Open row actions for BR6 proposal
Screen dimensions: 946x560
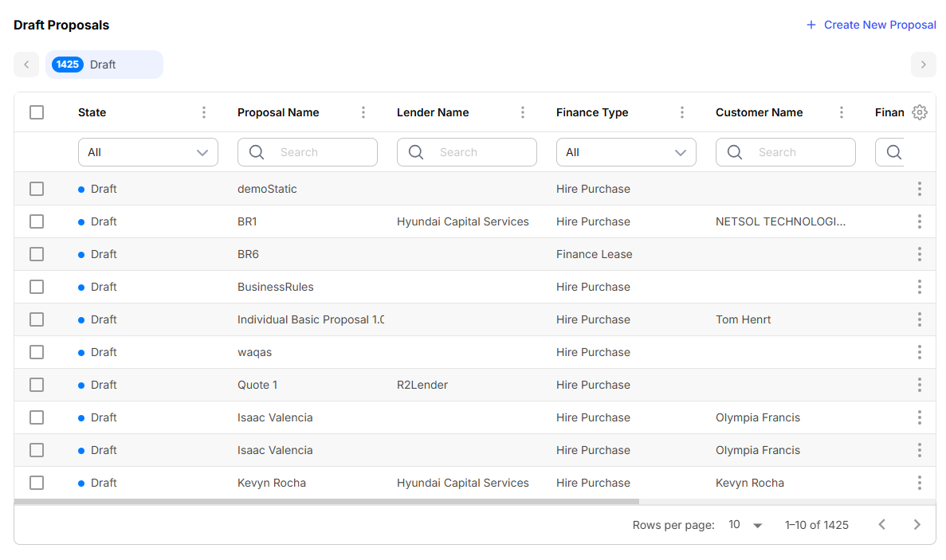click(x=920, y=254)
